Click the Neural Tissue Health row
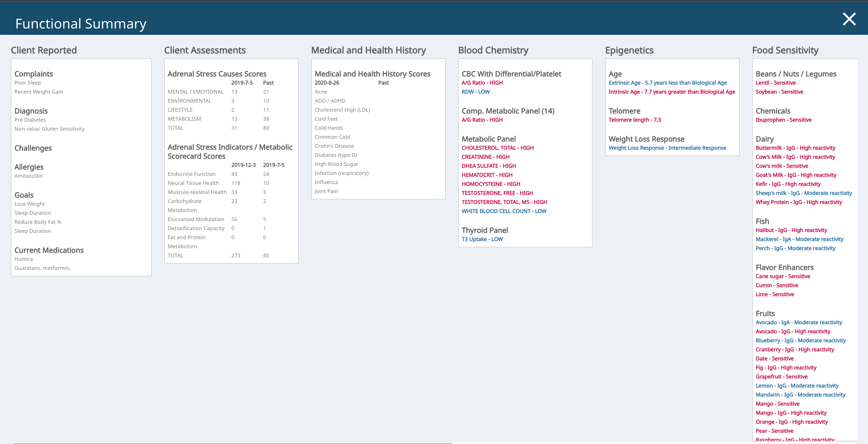The width and height of the screenshot is (868, 444). coord(231,183)
